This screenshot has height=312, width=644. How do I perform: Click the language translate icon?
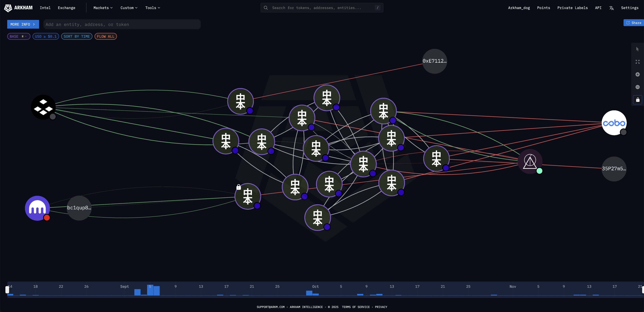(x=611, y=8)
